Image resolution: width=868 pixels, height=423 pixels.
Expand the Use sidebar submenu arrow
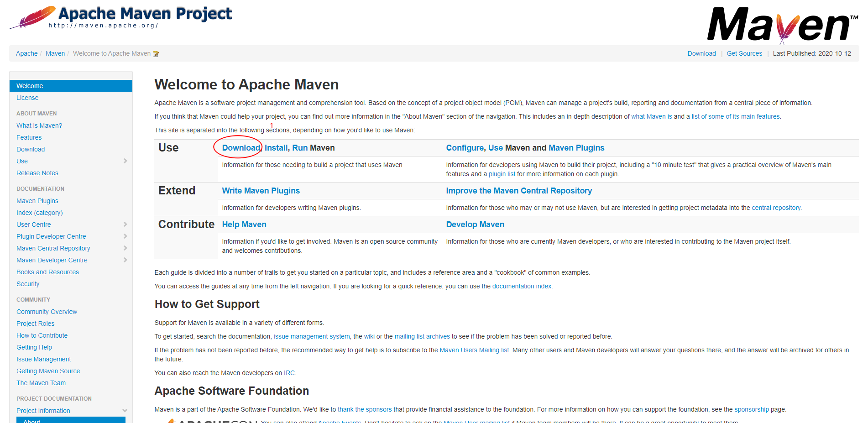[125, 161]
